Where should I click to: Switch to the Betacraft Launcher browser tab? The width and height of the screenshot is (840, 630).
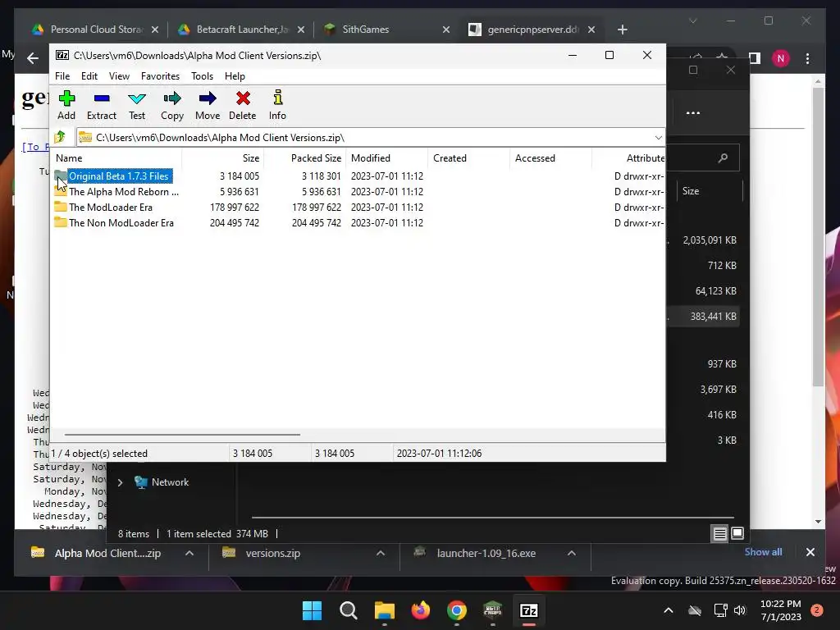[242, 30]
